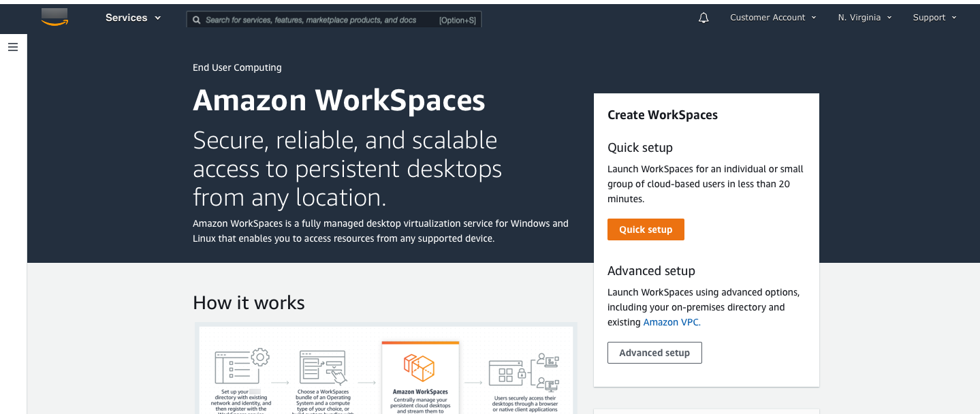The width and height of the screenshot is (980, 414).
Task: Open the Amazon VPC link
Action: 671,321
